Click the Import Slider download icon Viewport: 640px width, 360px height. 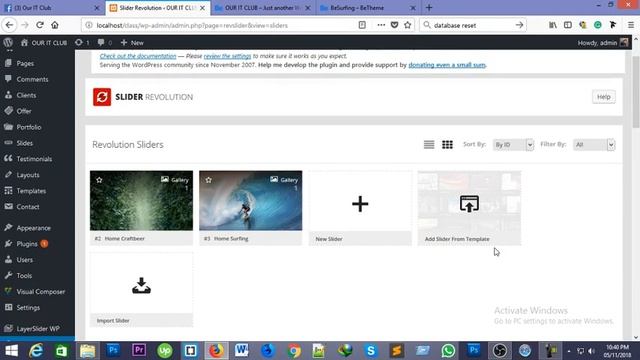[x=141, y=285]
